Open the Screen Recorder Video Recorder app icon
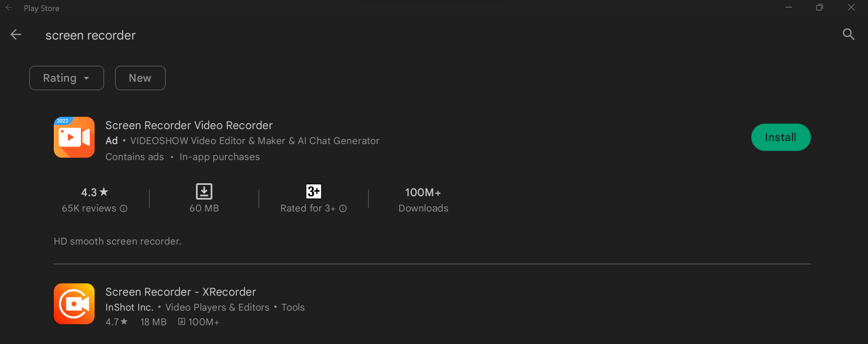868x344 pixels. [x=74, y=137]
